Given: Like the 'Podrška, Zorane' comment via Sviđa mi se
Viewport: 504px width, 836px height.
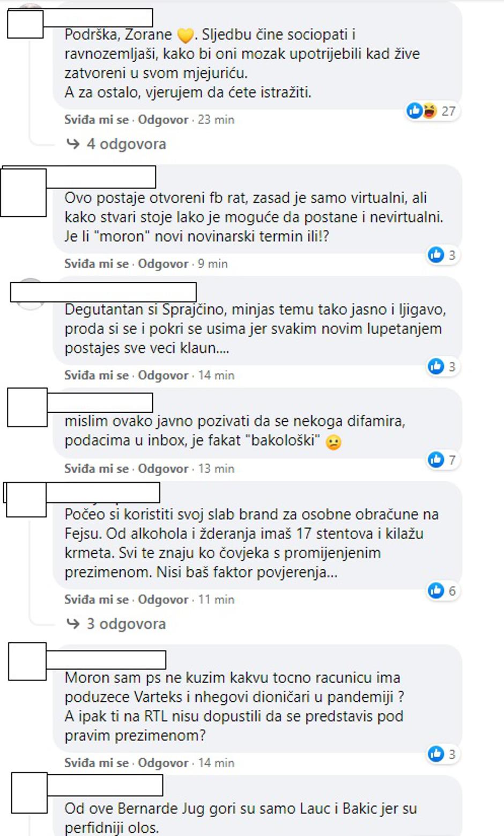Looking at the screenshot, I should coord(97,120).
